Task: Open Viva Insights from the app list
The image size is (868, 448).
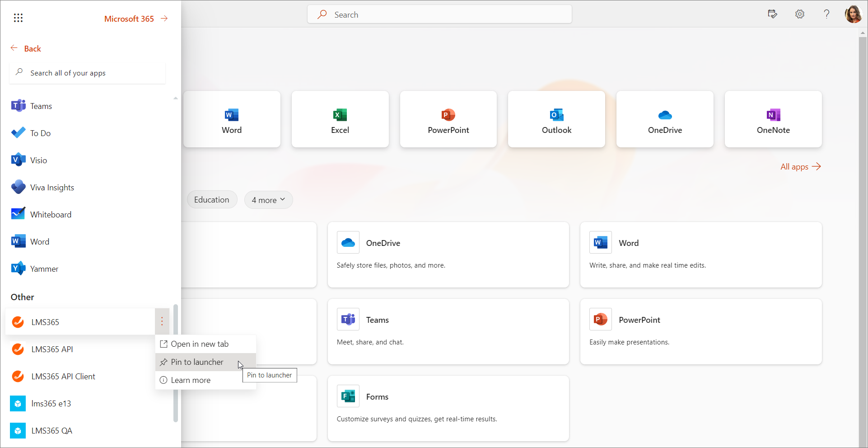Action: tap(52, 188)
